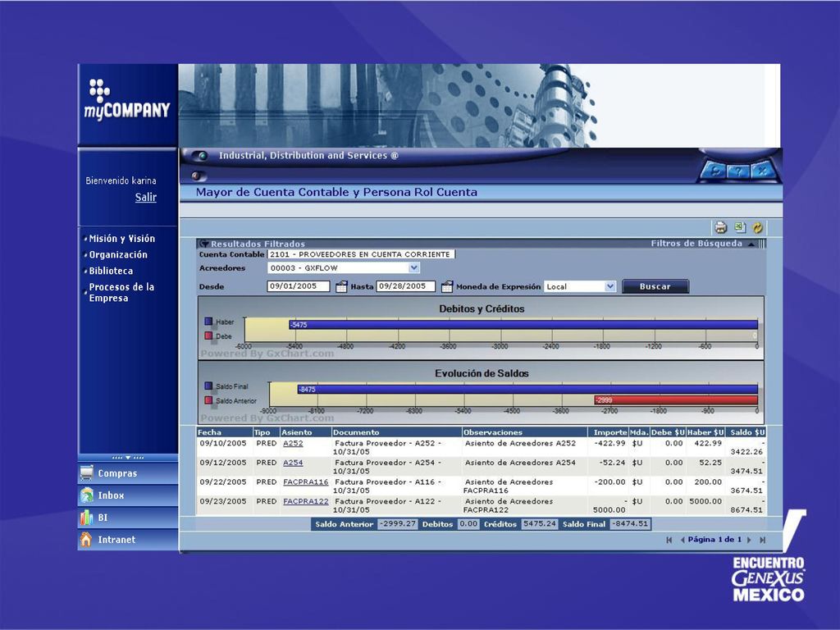Click the blue Saldo Final legend swatch
The width and height of the screenshot is (840, 630).
(x=208, y=386)
